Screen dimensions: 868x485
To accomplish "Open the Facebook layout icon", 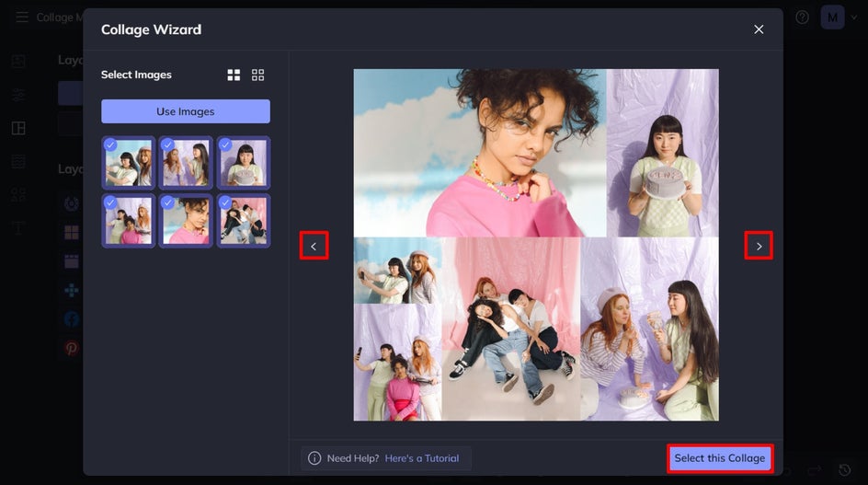I will click(72, 319).
